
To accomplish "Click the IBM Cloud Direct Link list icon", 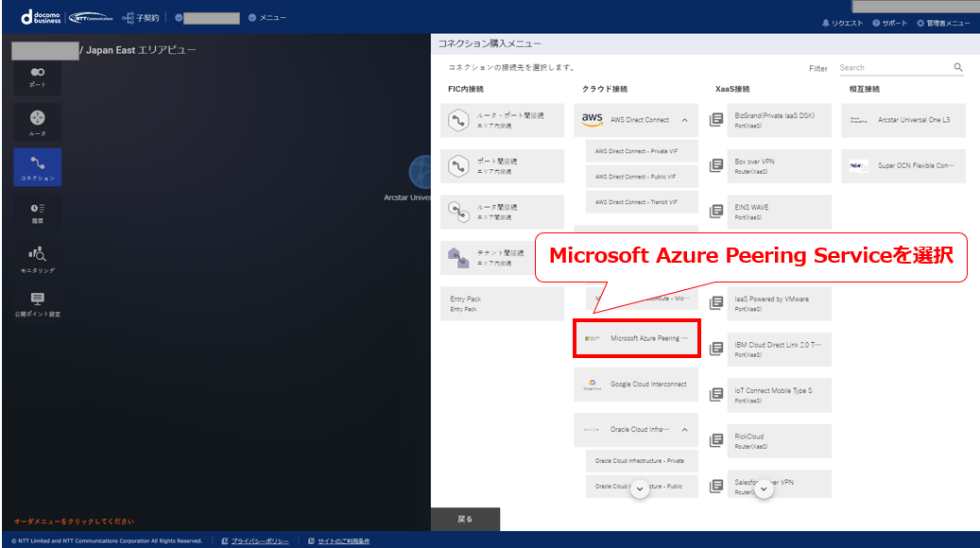I will pyautogui.click(x=716, y=349).
